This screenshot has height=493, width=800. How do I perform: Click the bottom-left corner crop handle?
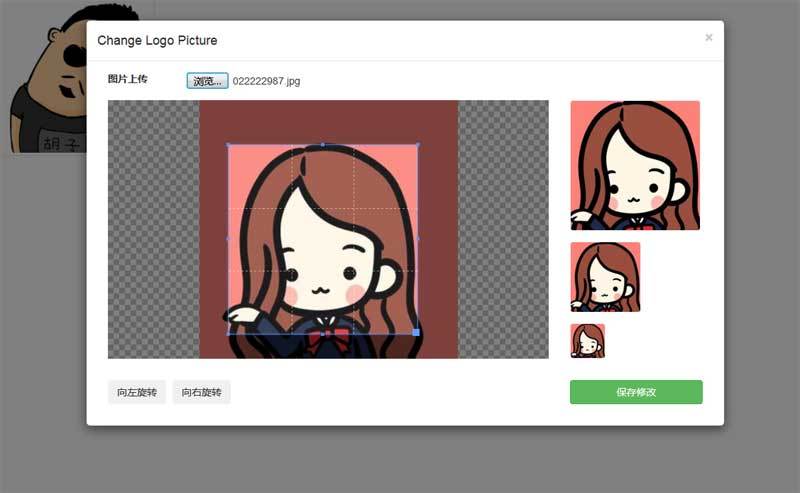click(x=229, y=333)
